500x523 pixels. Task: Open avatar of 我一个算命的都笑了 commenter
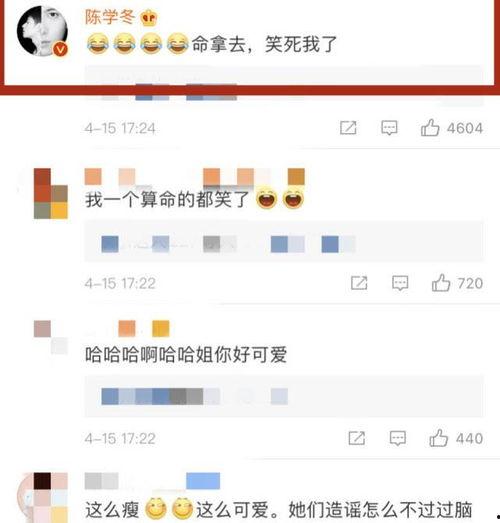[x=51, y=193]
